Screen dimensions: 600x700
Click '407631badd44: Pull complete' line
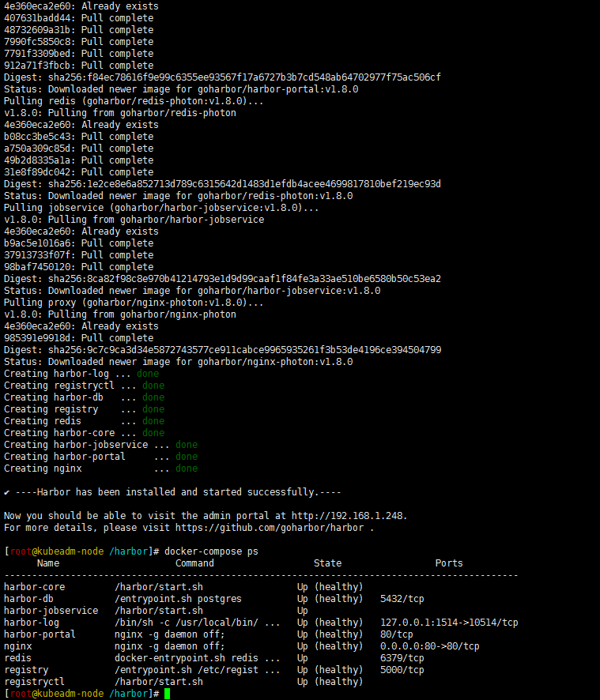point(78,18)
